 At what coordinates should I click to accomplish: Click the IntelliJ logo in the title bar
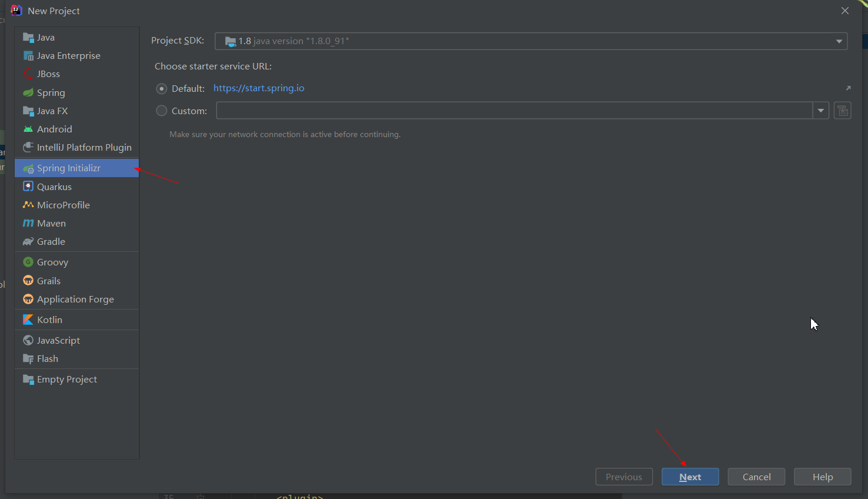point(16,10)
